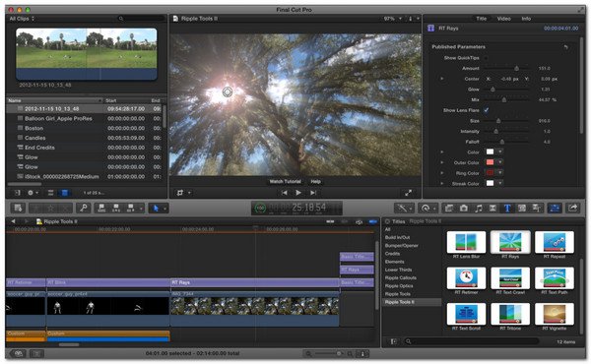Select the Ripple Tools category
Image resolution: width=591 pixels, height=364 pixels.
pyautogui.click(x=397, y=294)
